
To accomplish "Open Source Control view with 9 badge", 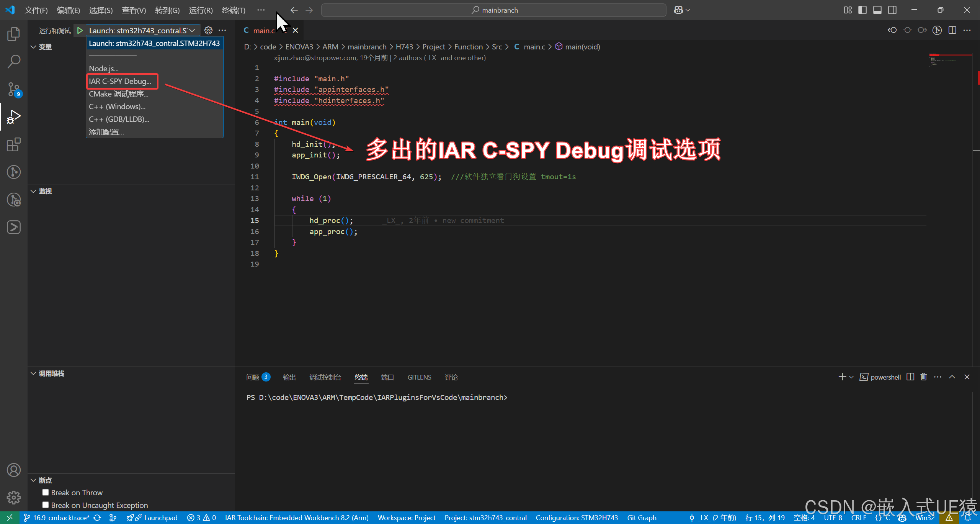I will click(14, 89).
